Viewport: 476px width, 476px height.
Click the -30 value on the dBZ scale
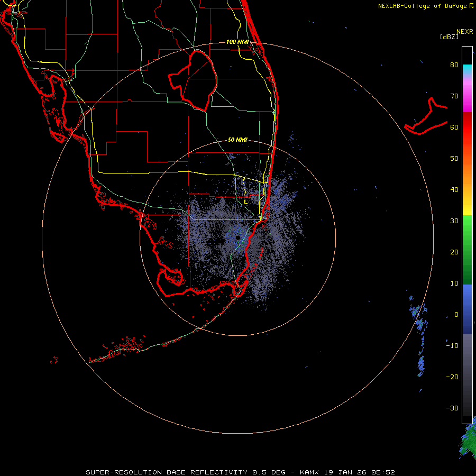pyautogui.click(x=452, y=408)
